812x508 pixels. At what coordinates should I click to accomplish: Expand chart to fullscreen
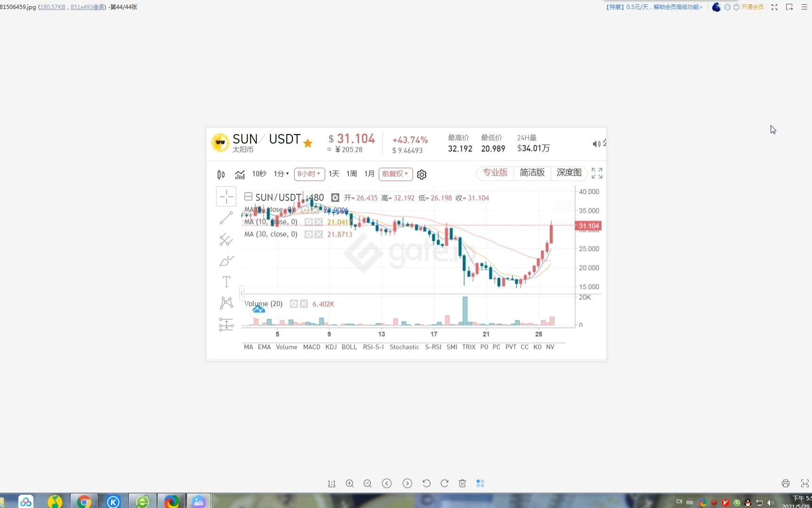point(597,173)
